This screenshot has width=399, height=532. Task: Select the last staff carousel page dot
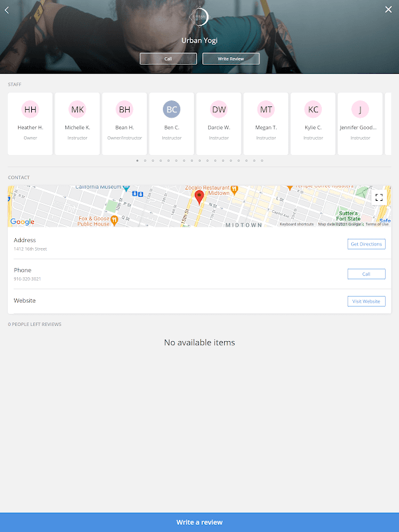coord(262,160)
